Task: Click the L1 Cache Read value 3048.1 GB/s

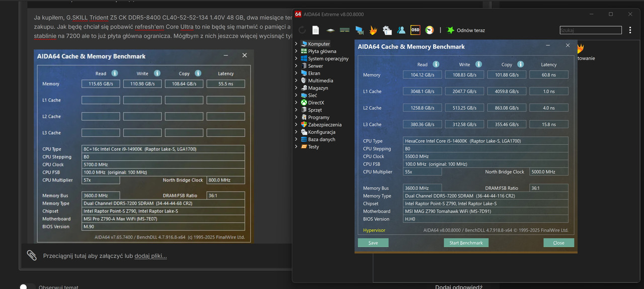Action: point(422,91)
